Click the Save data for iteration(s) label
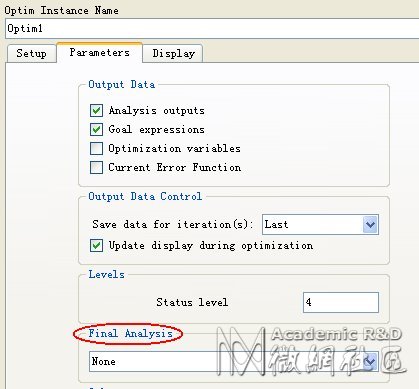 click(x=172, y=224)
